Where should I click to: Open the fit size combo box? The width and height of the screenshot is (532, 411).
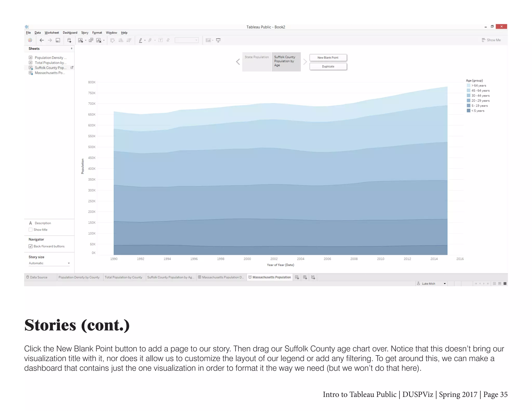click(x=187, y=40)
